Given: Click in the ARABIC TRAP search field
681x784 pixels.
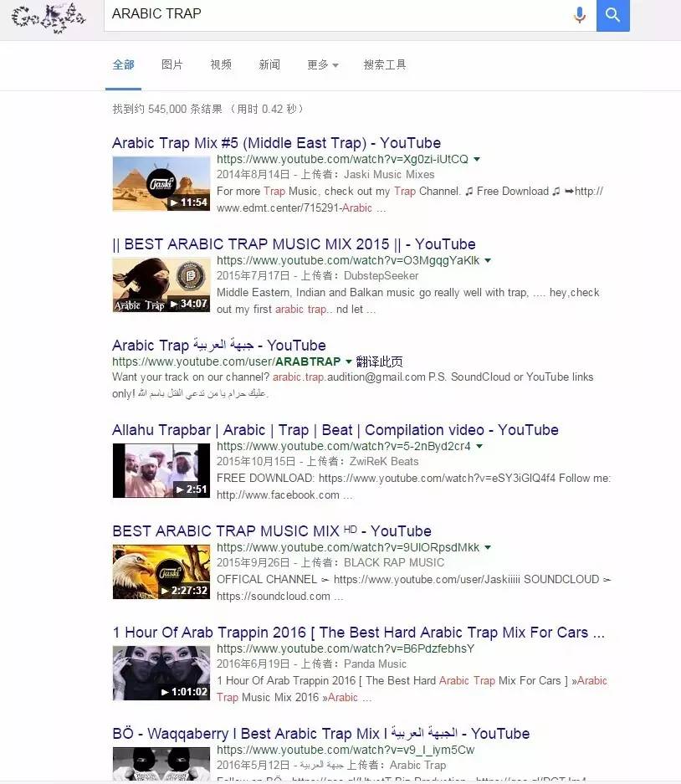Looking at the screenshot, I should click(x=335, y=14).
